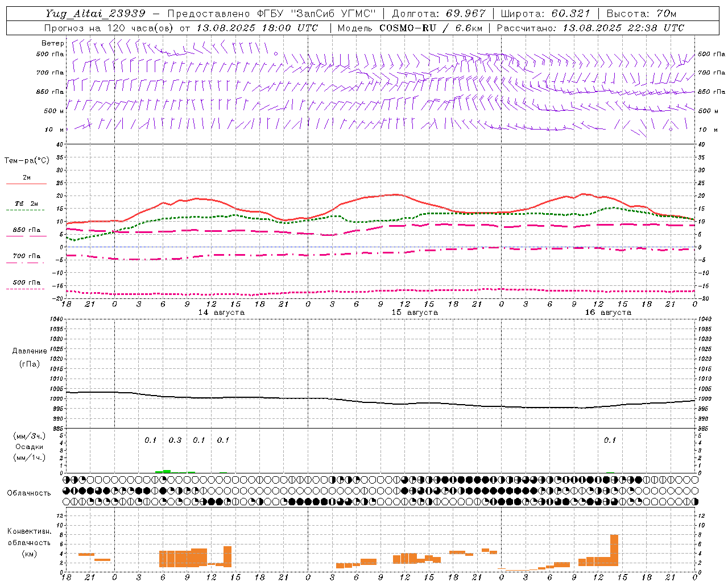
Task: Select the 14 августа date label
Action: [x=221, y=313]
